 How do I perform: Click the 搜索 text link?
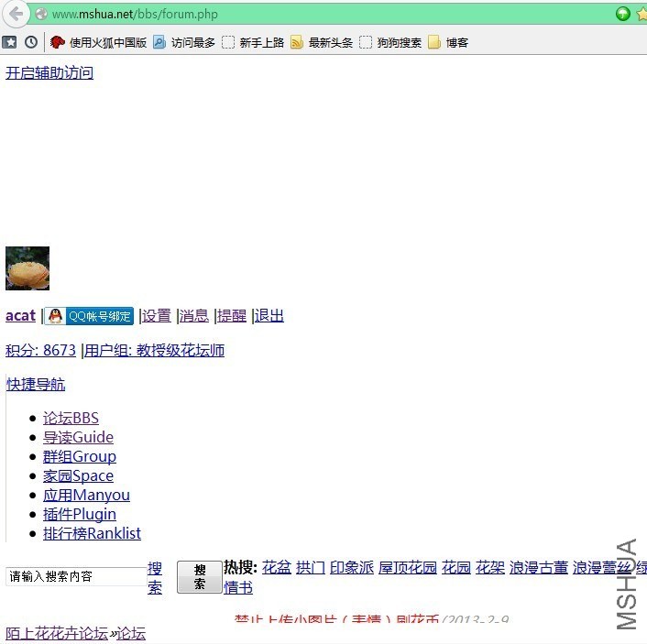pyautogui.click(x=155, y=578)
